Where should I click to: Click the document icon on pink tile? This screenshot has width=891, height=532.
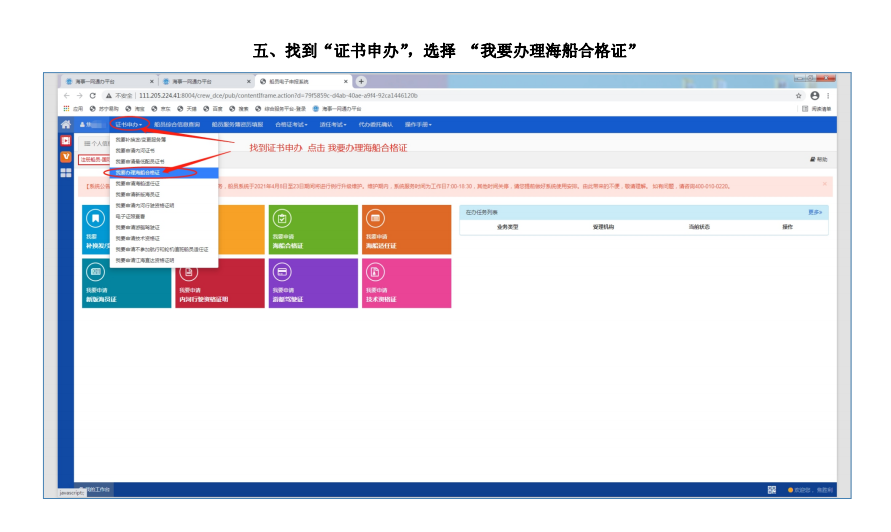click(x=375, y=272)
